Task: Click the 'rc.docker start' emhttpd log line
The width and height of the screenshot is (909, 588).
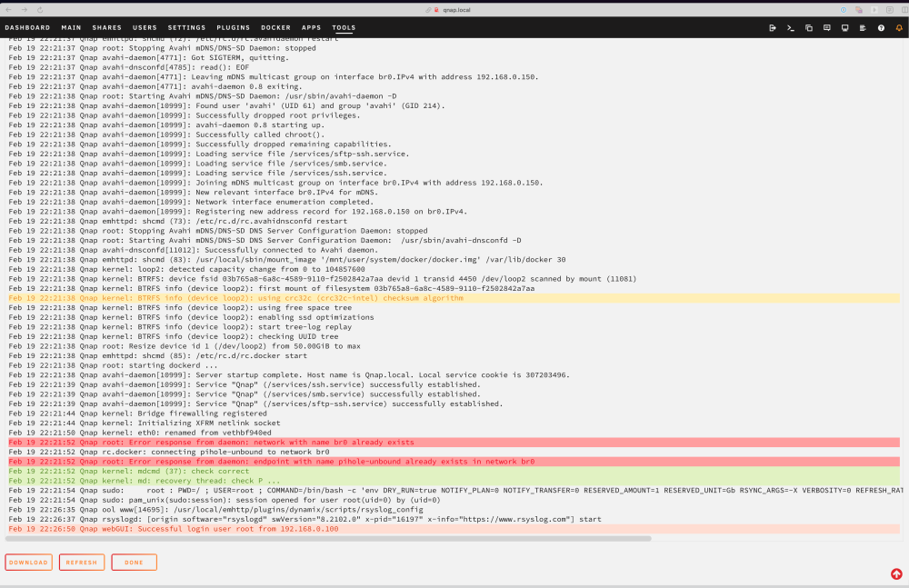Action: [x=157, y=356]
